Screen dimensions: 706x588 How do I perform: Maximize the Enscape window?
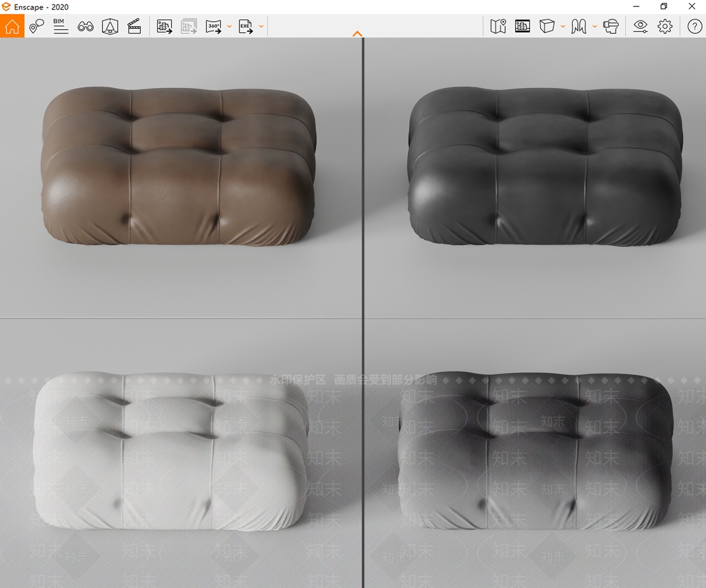(664, 6)
